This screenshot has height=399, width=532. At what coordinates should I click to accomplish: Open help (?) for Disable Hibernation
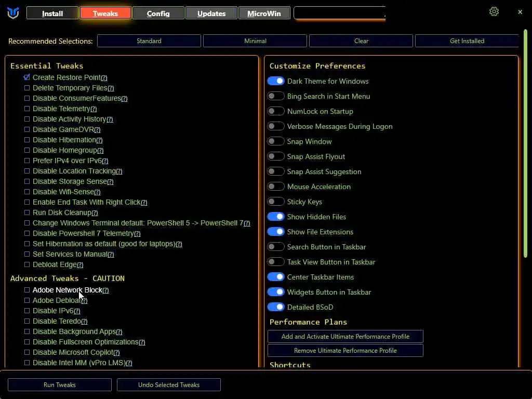pos(99,140)
